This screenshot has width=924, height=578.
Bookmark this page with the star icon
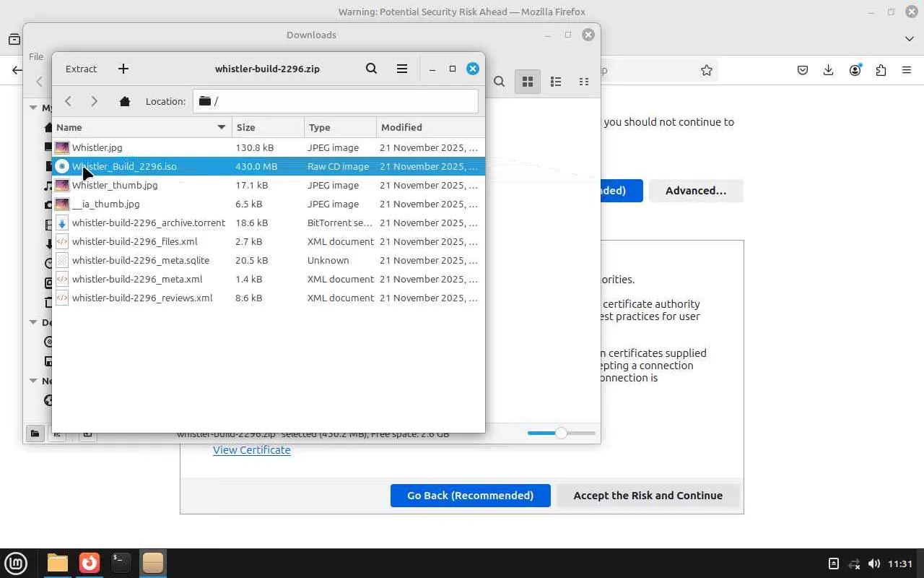pos(707,70)
